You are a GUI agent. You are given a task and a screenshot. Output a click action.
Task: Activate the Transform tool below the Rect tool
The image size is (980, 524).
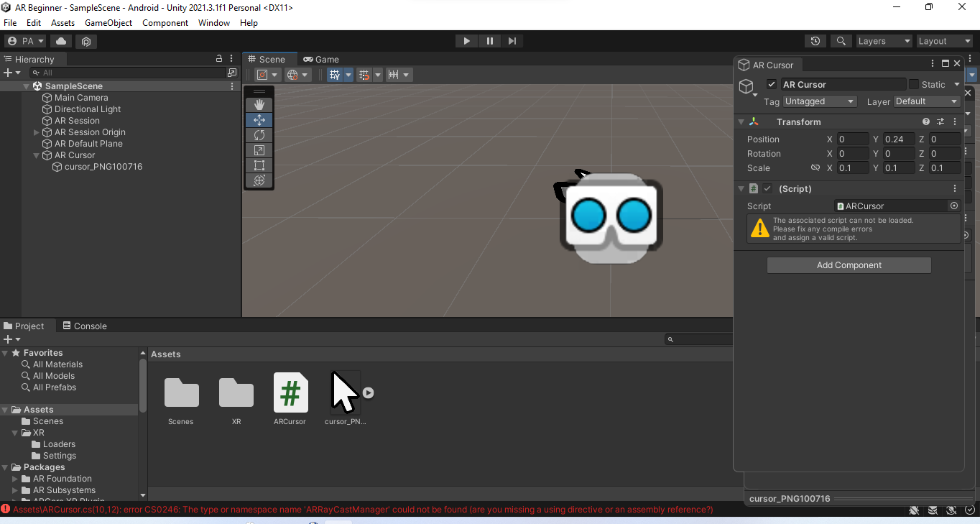[x=259, y=180]
